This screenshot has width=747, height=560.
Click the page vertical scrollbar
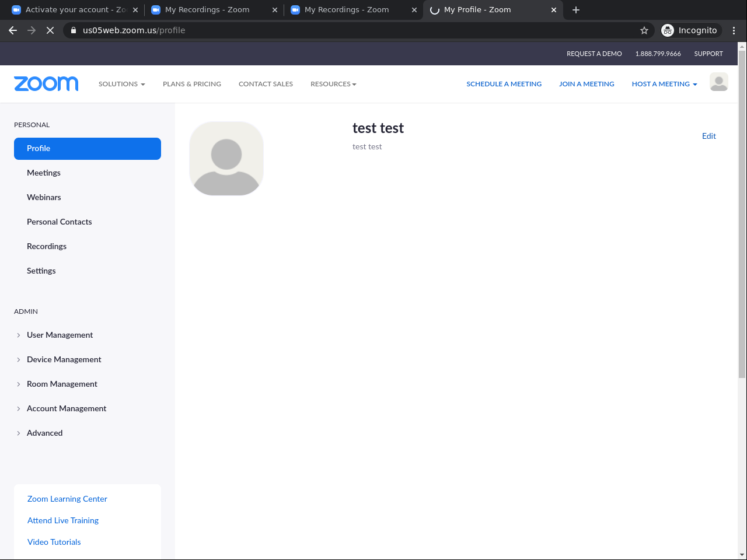tap(742, 214)
